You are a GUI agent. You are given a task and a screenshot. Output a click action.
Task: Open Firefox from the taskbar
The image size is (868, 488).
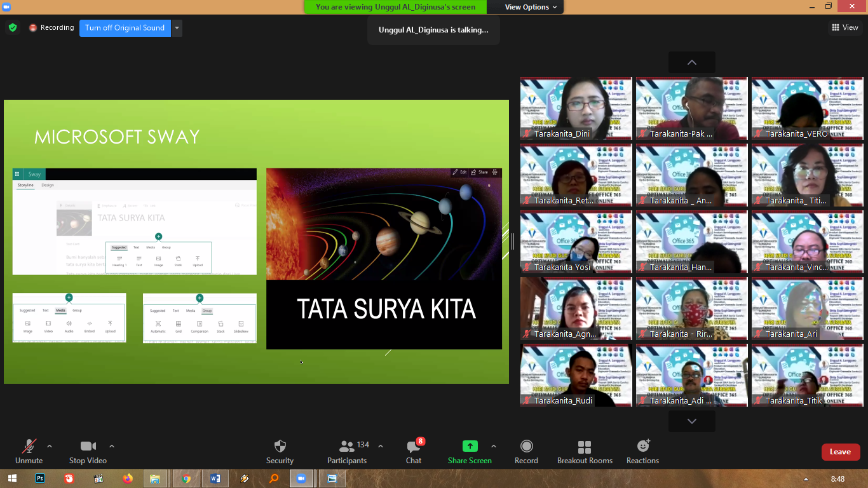128,478
